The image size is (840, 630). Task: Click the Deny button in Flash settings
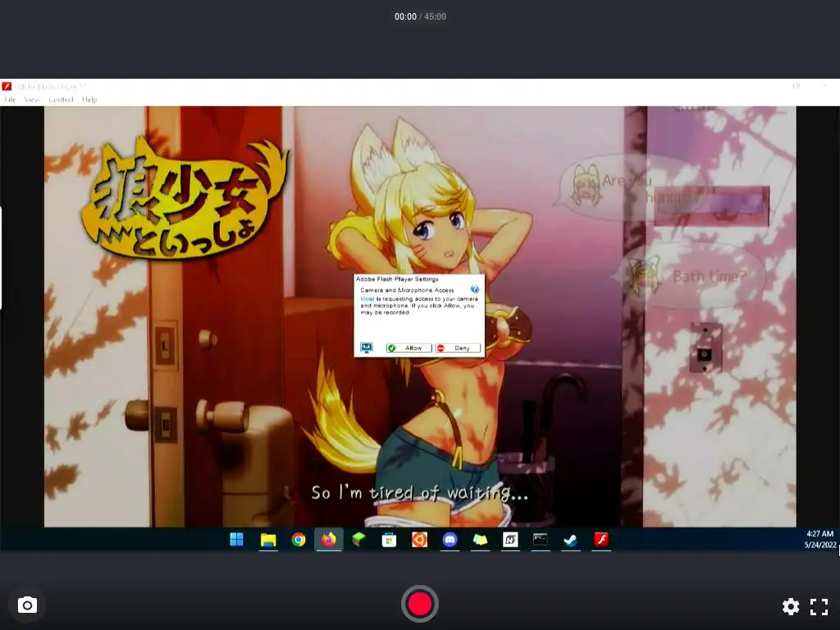pos(458,348)
